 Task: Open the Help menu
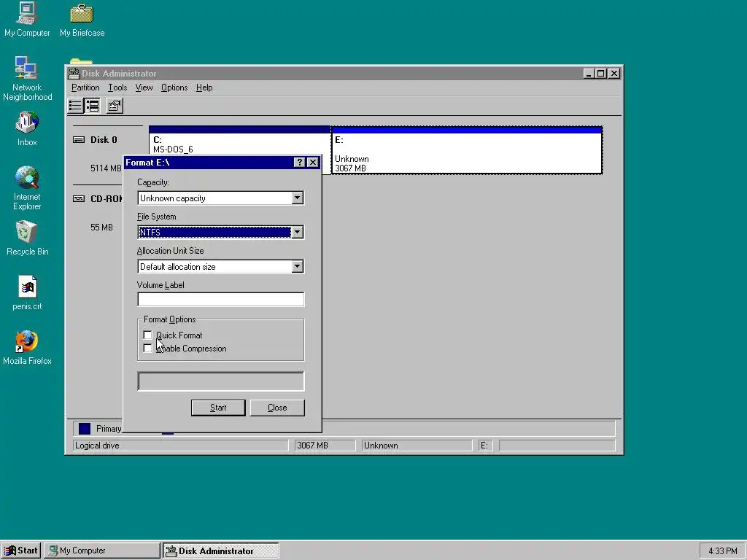(204, 87)
